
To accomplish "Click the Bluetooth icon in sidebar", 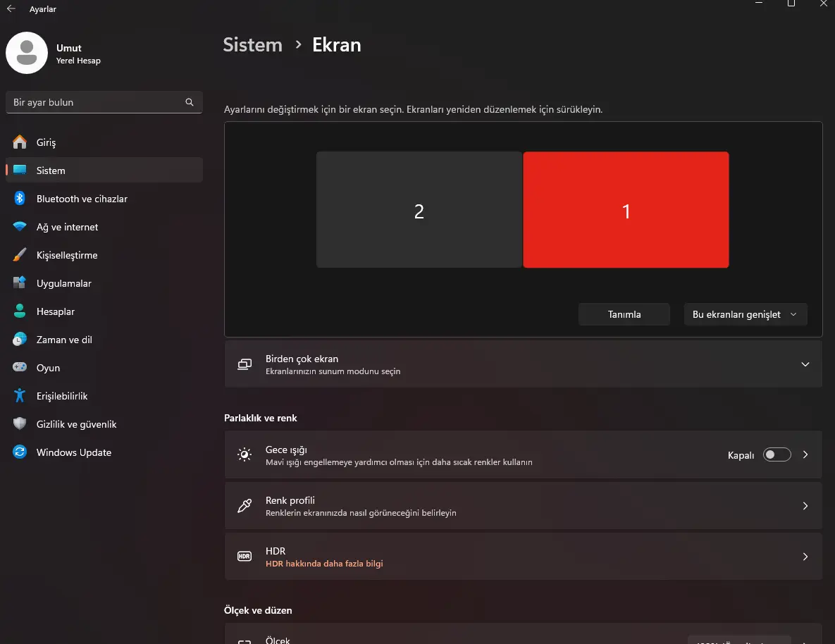I will click(20, 198).
